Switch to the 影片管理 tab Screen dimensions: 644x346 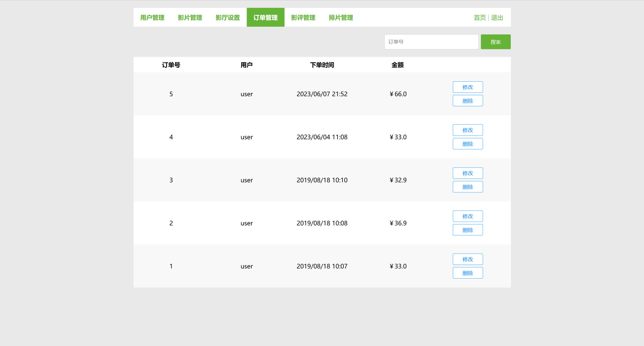190,17
